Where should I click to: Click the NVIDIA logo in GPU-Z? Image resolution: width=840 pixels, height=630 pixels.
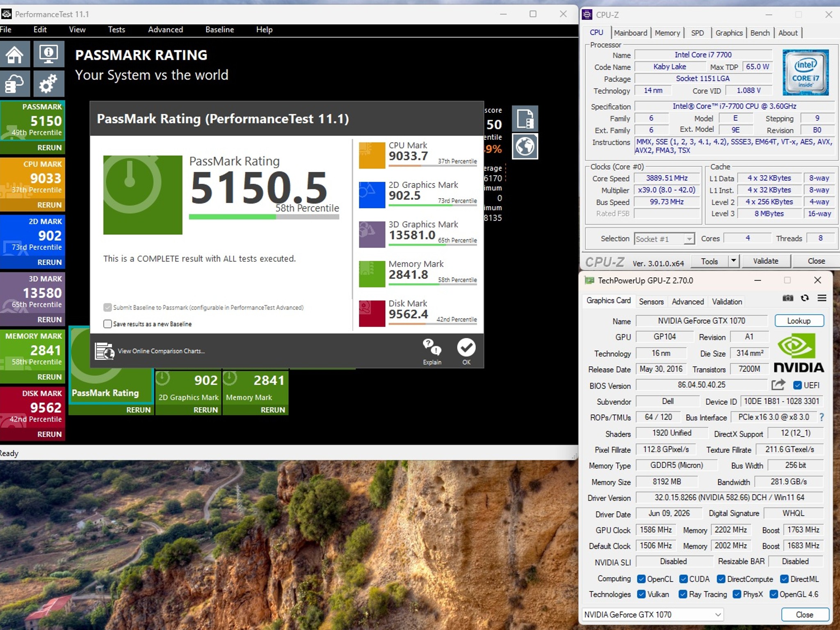[x=799, y=353]
